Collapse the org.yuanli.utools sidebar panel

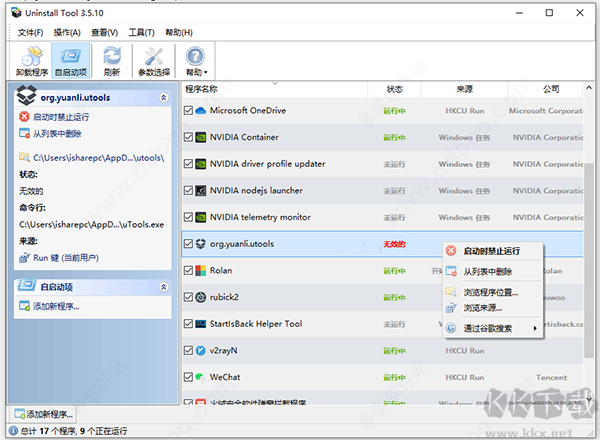tap(163, 98)
